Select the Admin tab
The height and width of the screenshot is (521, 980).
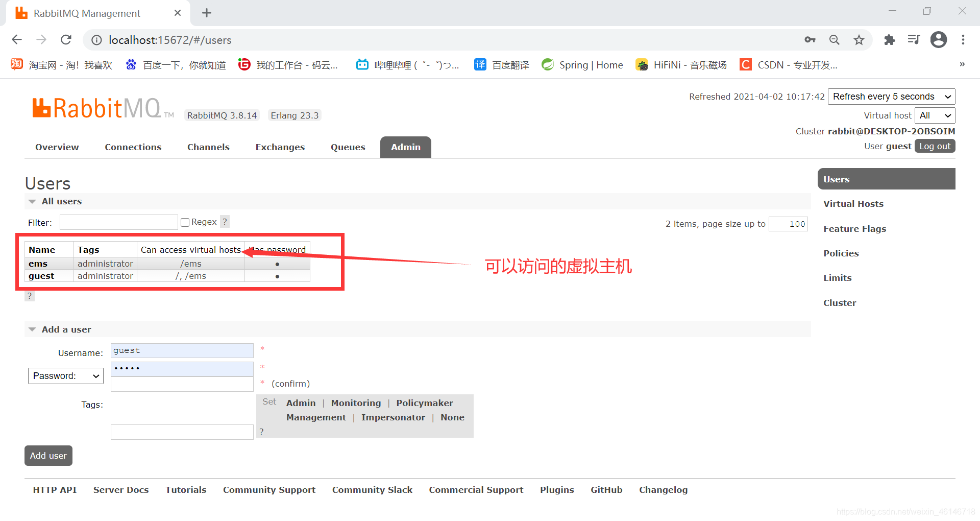click(406, 147)
